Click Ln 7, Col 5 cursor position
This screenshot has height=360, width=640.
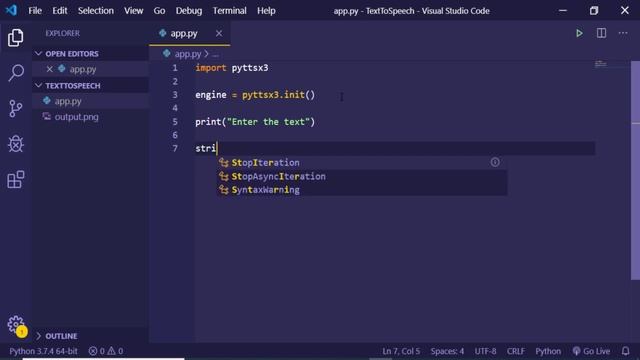coord(401,351)
